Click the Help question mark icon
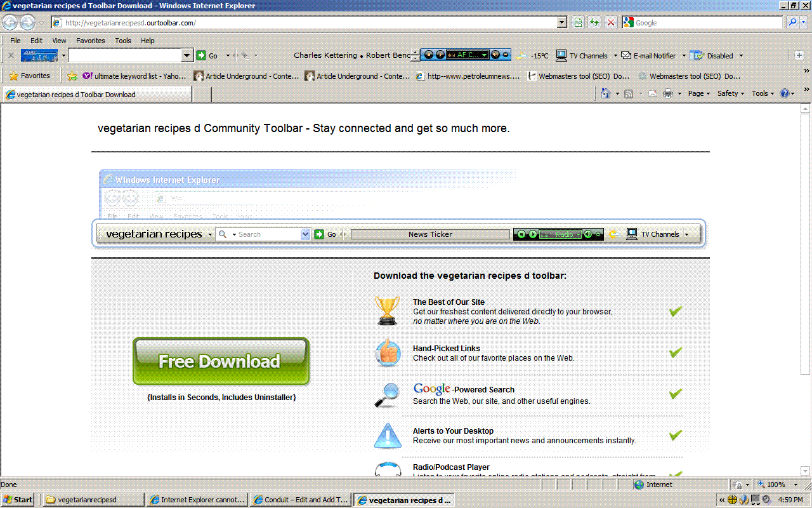The height and width of the screenshot is (508, 812). [x=785, y=93]
